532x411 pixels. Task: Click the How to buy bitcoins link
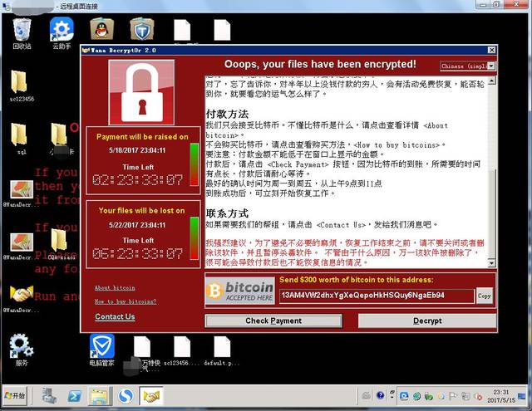point(126,301)
